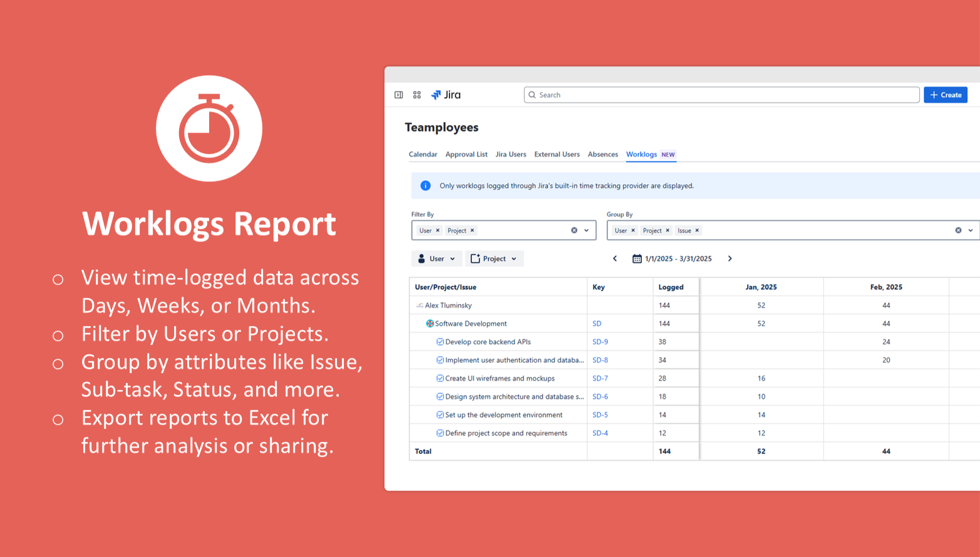Open the calendar date range picker icon
This screenshot has width=980, height=557.
tap(637, 258)
